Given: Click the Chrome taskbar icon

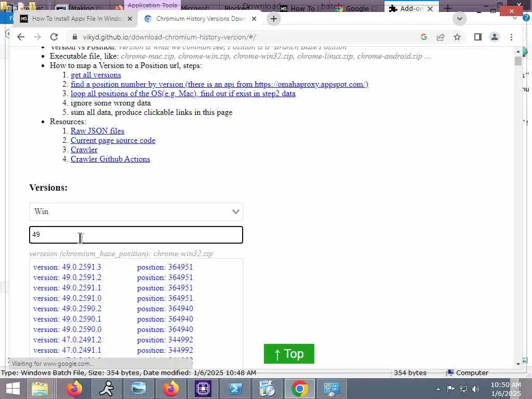Looking at the screenshot, I should (x=300, y=389).
